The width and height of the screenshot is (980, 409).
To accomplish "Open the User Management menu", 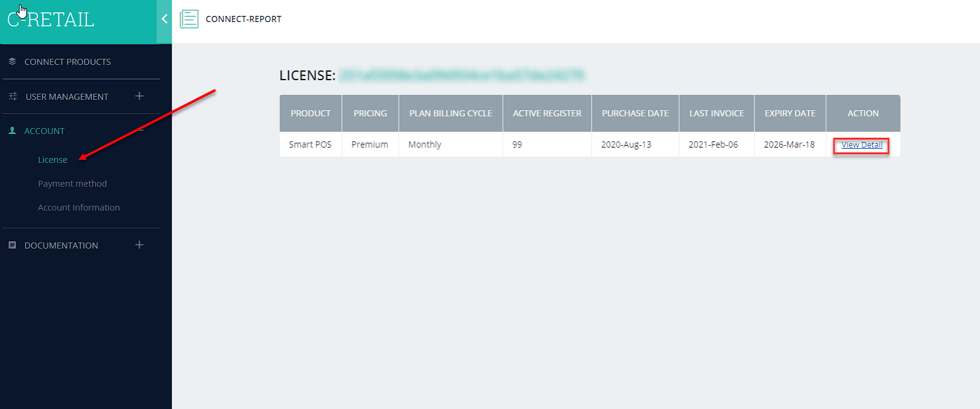I will coord(67,97).
